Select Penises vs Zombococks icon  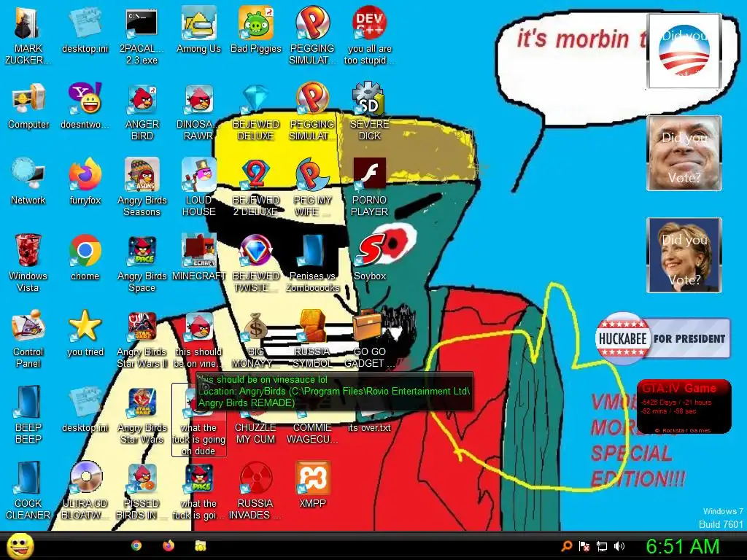coord(312,263)
